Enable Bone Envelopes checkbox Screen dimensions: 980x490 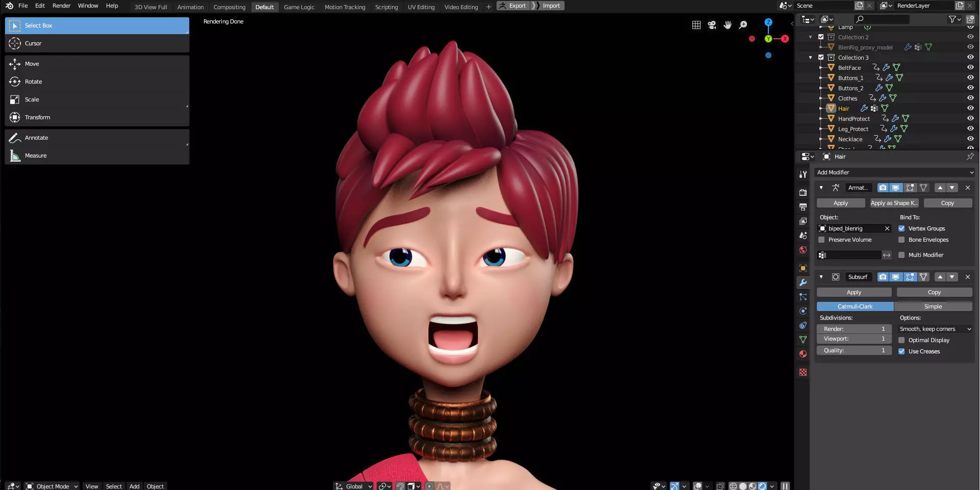pyautogui.click(x=901, y=240)
